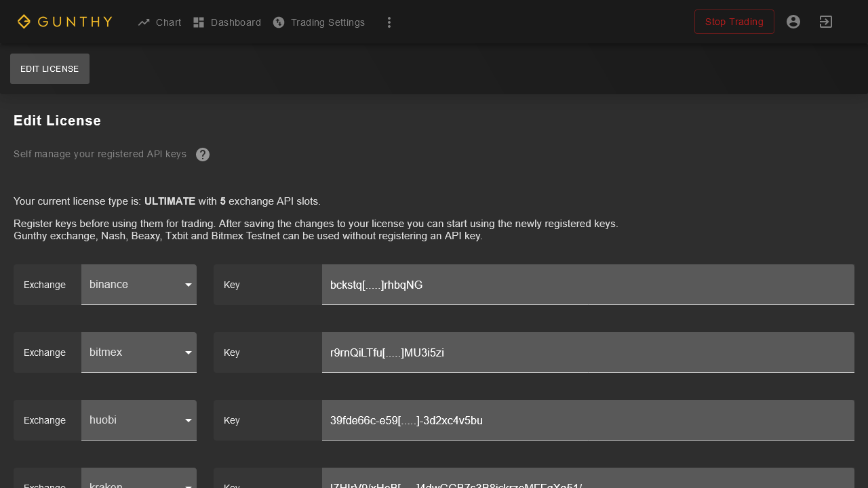
Task: Expand the huobi exchange dropdown
Action: [x=139, y=420]
